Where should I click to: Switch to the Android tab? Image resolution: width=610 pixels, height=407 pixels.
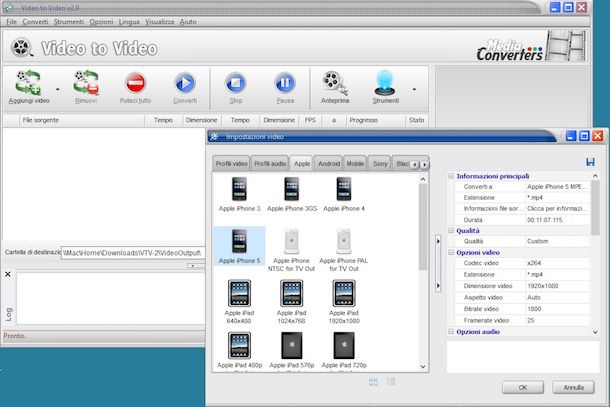click(329, 164)
